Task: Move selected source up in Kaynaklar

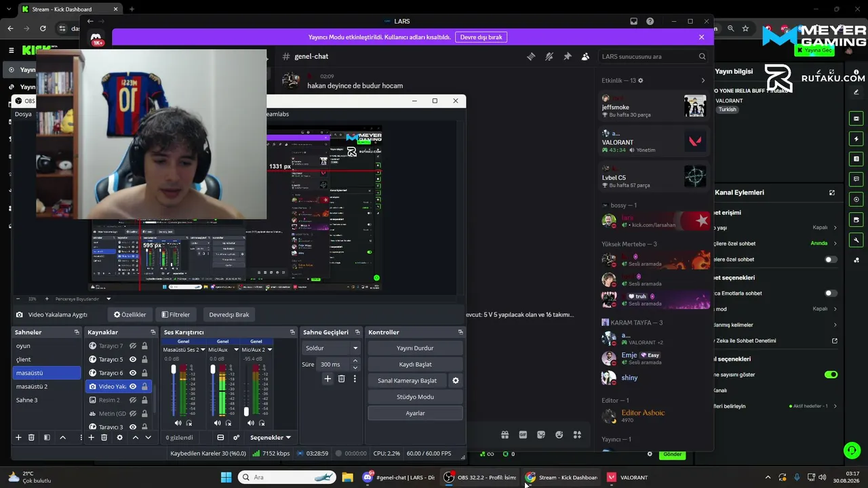Action: point(136,437)
